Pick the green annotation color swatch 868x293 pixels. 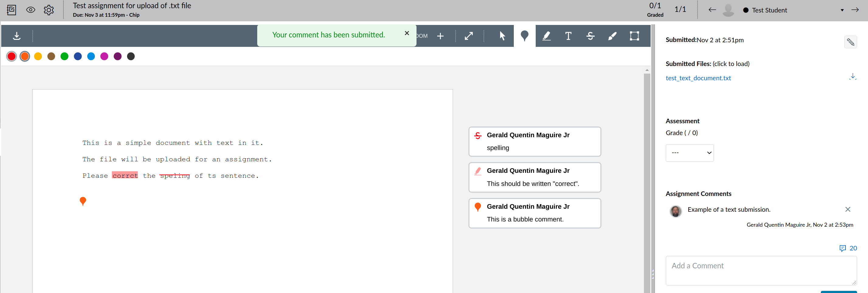point(64,56)
